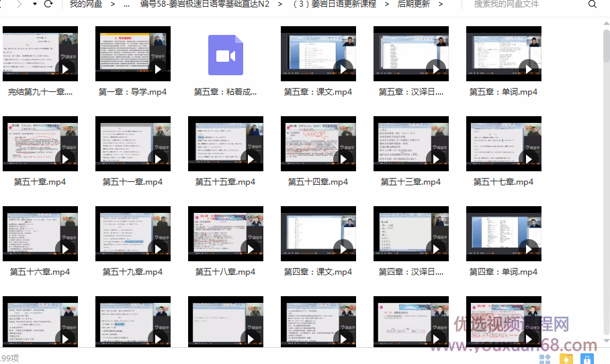The height and width of the screenshot is (364, 610).
Task: Select the 第五十六章.mp4 thumbnail
Action: 40,234
